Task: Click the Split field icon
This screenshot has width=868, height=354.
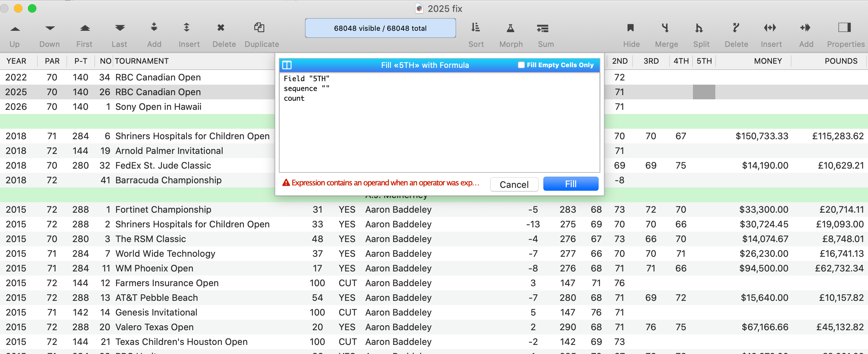Action: pos(699,28)
